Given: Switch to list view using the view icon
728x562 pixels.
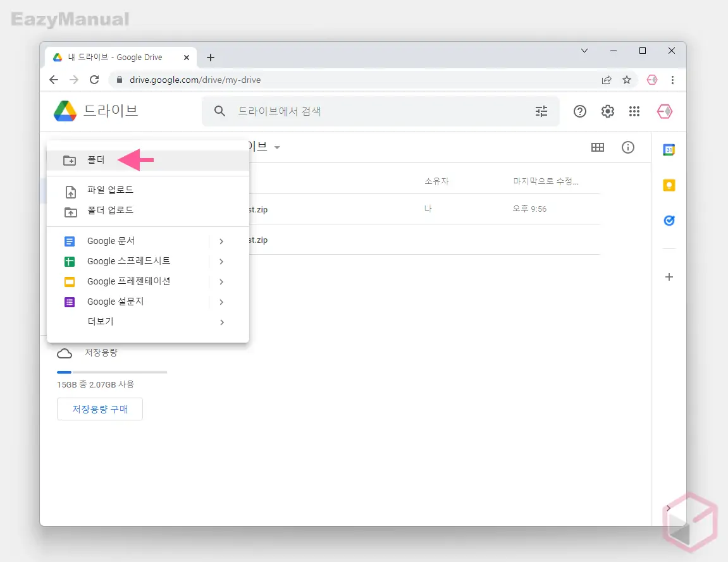Looking at the screenshot, I should [x=598, y=147].
